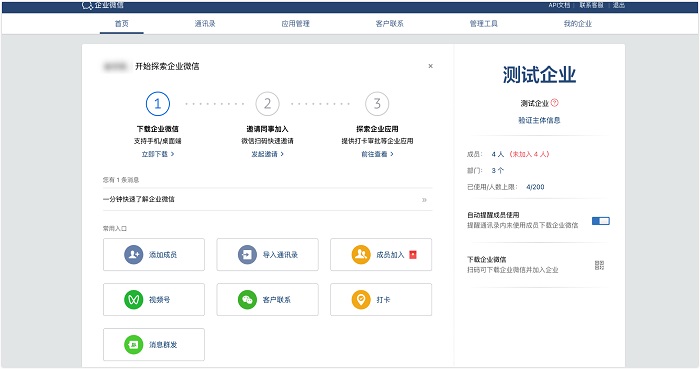The image size is (700, 369).
Task: Switch to the 通讯录 tab
Action: click(205, 24)
